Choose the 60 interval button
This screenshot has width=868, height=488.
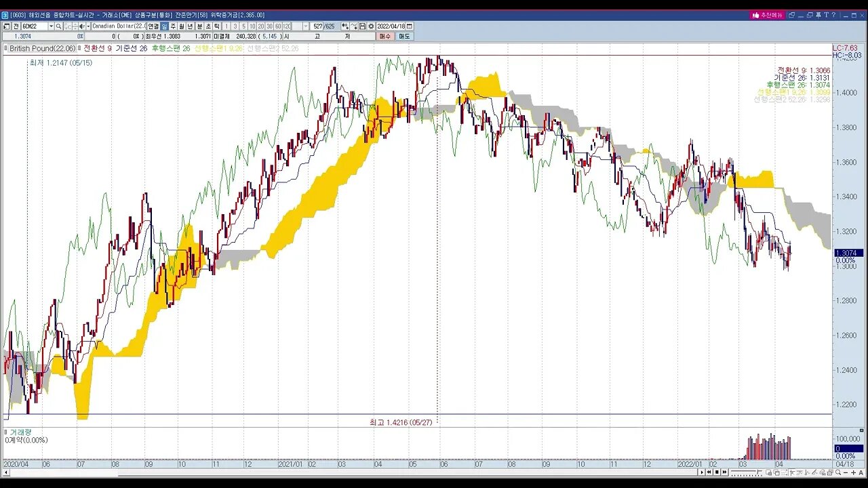tap(278, 26)
